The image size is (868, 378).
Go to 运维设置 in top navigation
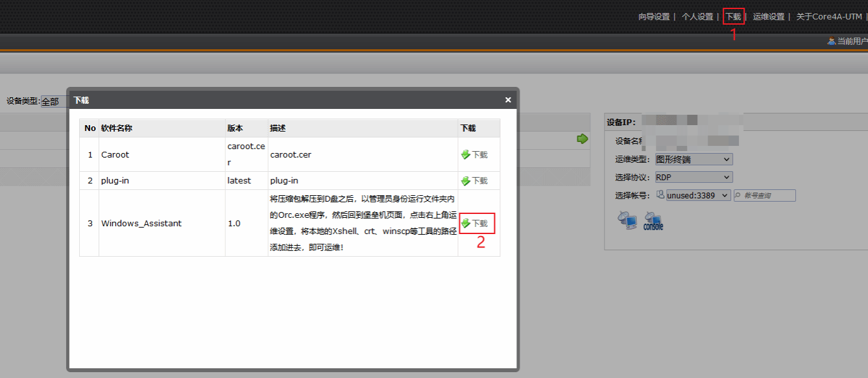768,17
